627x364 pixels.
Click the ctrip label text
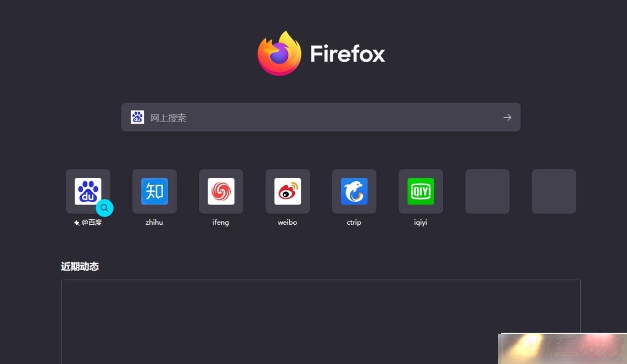pyautogui.click(x=354, y=222)
